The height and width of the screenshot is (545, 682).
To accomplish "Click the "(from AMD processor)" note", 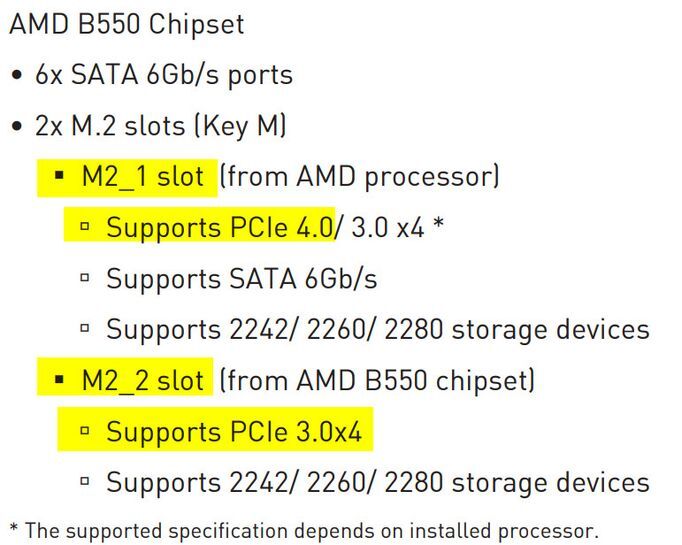I will click(359, 177).
